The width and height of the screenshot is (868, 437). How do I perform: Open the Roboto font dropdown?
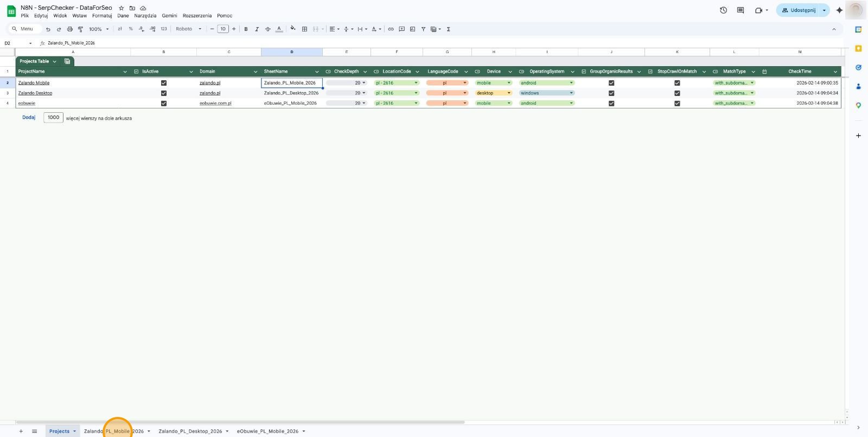coord(188,29)
